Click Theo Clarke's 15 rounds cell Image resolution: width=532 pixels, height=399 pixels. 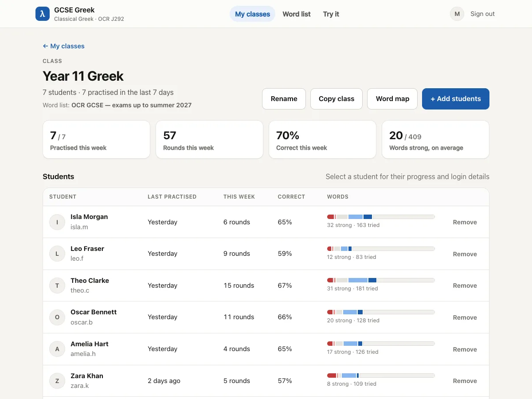click(239, 286)
